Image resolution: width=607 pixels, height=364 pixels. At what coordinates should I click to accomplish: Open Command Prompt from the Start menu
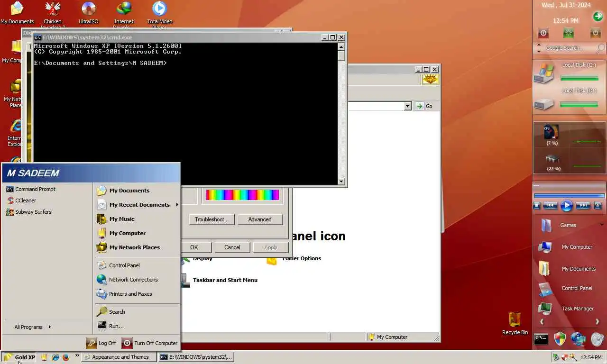click(x=31, y=189)
